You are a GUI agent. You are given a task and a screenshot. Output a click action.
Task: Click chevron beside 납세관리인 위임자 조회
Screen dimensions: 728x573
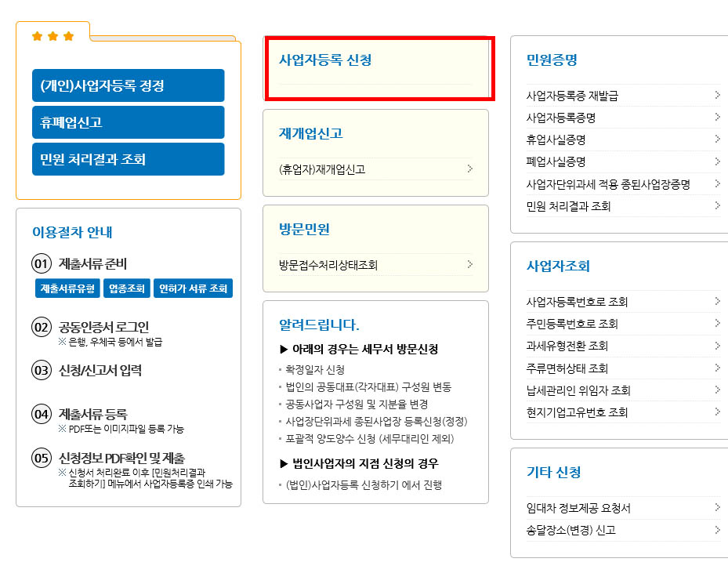tap(717, 390)
